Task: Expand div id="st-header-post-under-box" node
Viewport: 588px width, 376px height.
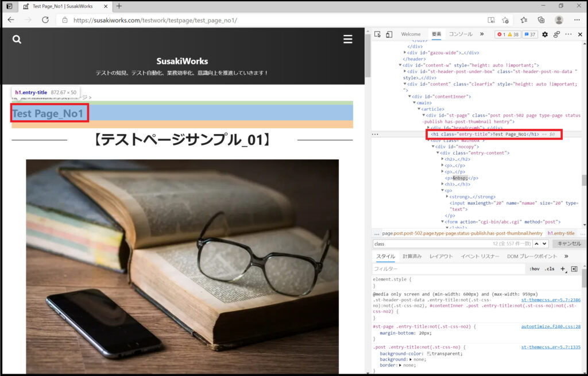Action: pos(405,71)
